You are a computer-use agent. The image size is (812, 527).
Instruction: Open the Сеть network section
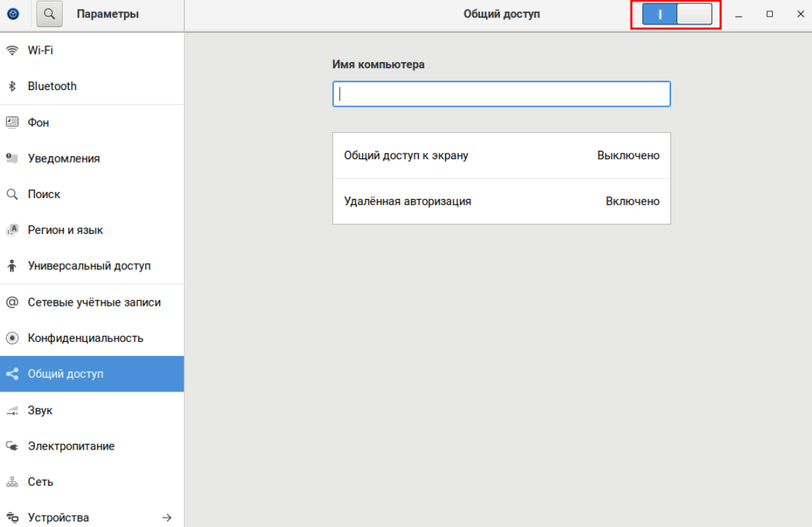(40, 482)
